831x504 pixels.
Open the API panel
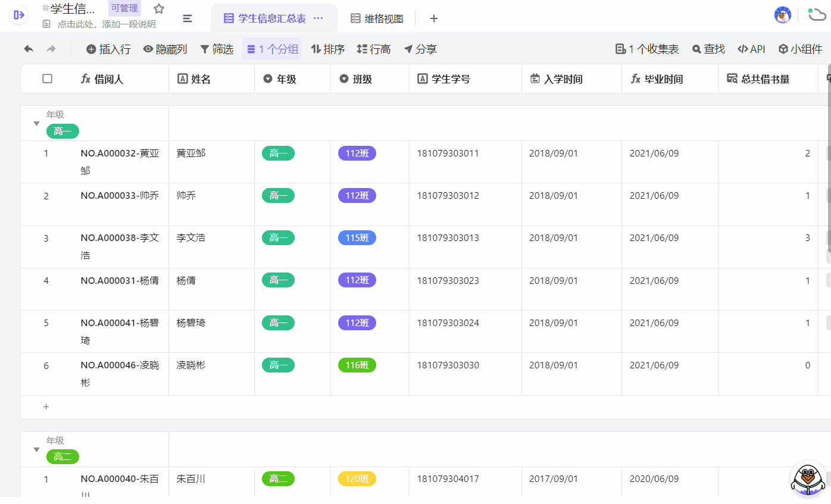(751, 49)
